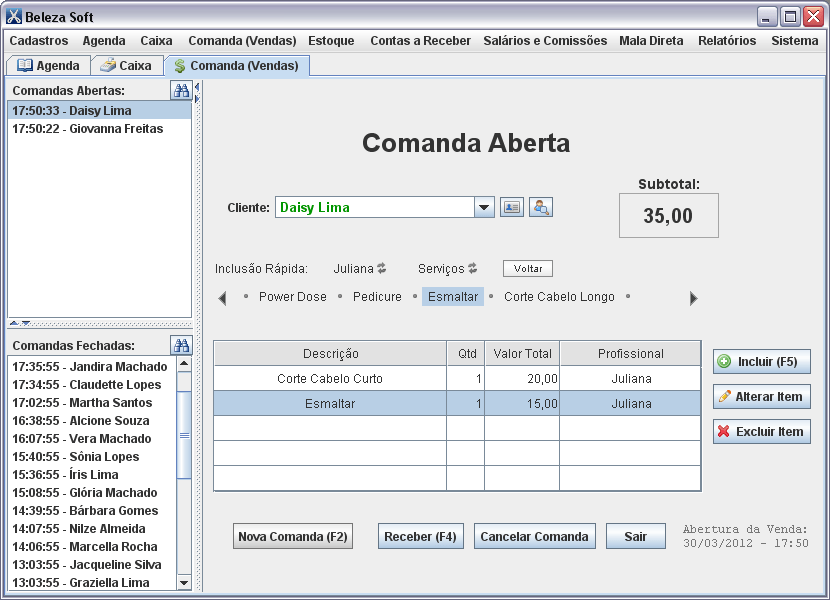This screenshot has height=600, width=830.
Task: Select quick service Power Dose
Action: [293, 297]
